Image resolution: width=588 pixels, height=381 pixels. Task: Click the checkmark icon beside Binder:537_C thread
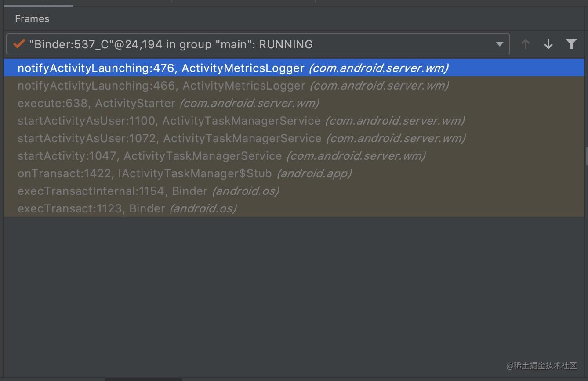tap(19, 44)
